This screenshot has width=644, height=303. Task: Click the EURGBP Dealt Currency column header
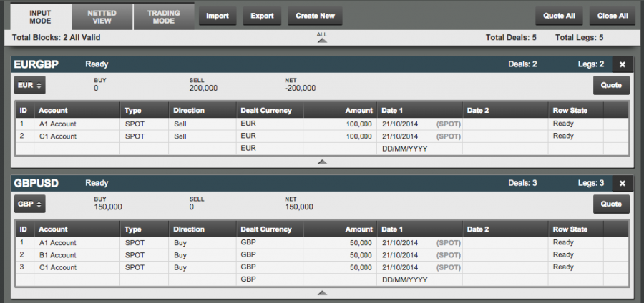point(270,110)
